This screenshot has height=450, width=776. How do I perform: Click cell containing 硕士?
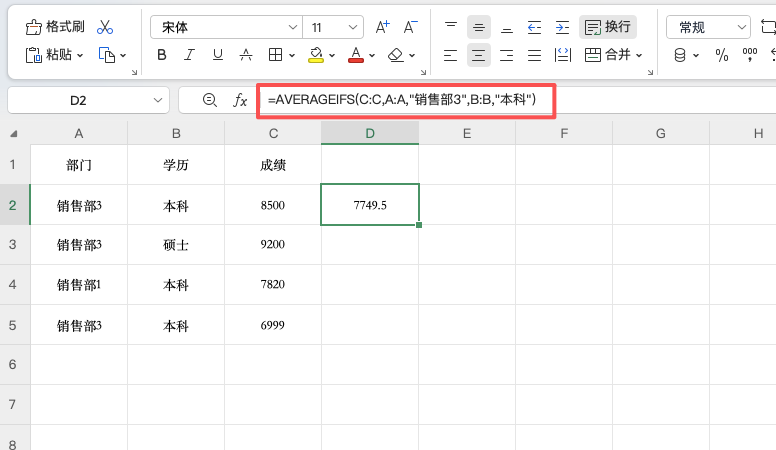coord(176,245)
